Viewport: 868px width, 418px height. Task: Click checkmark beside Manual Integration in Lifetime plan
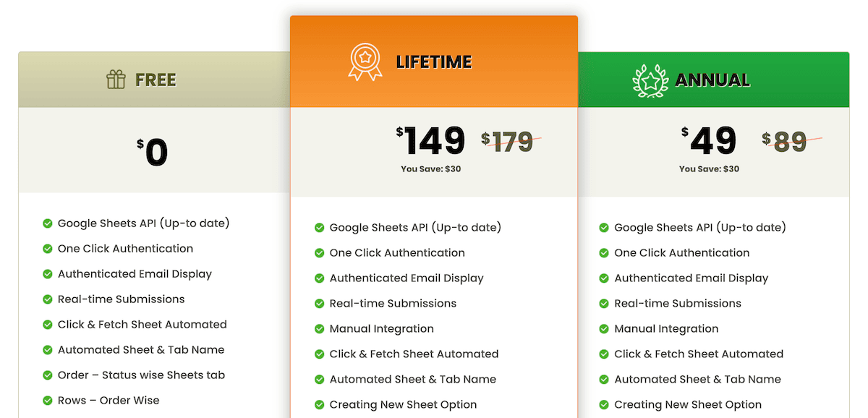point(319,329)
